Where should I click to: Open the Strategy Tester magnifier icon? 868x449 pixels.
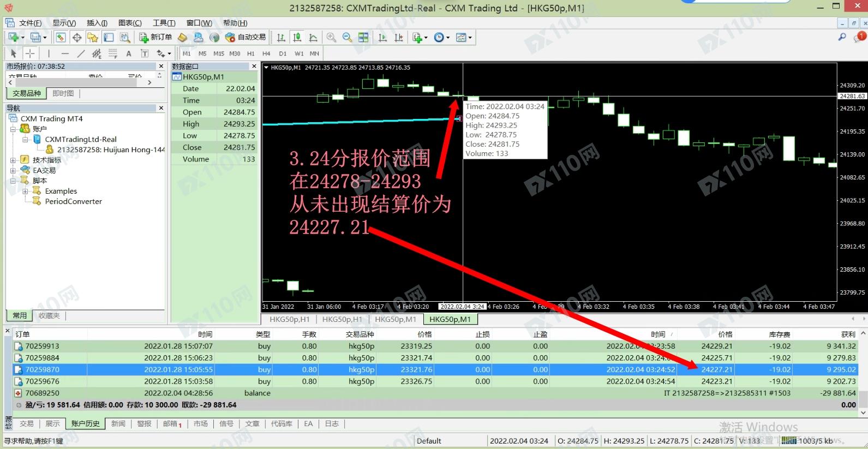coord(125,37)
